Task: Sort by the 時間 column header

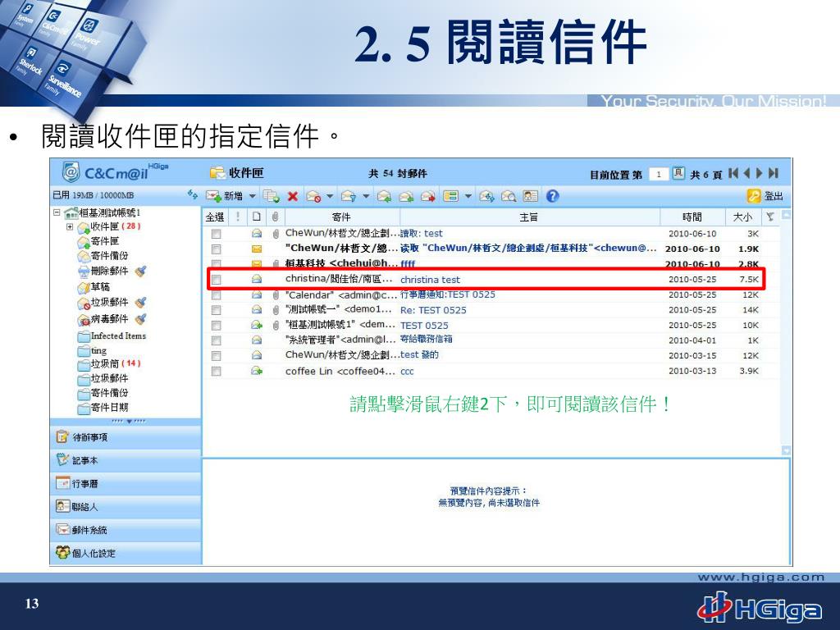Action: (x=692, y=217)
